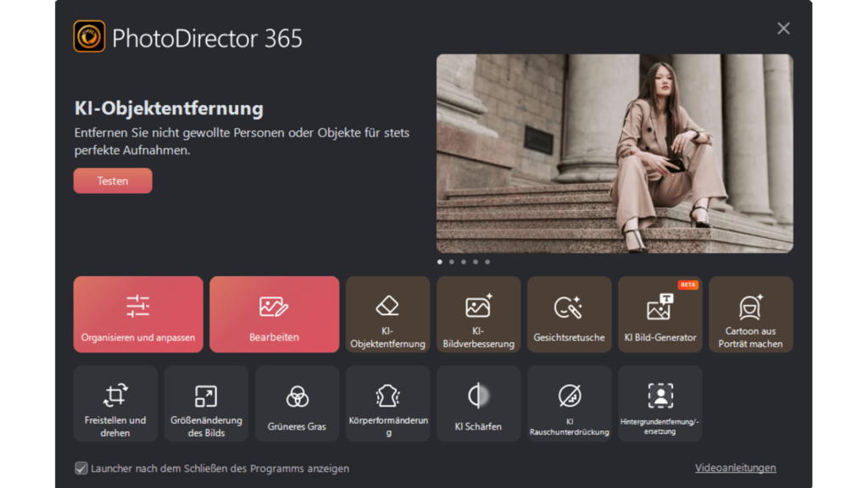Viewport: 868px width, 488px height.
Task: Launch the KI Schärfen tool
Action: 478,403
